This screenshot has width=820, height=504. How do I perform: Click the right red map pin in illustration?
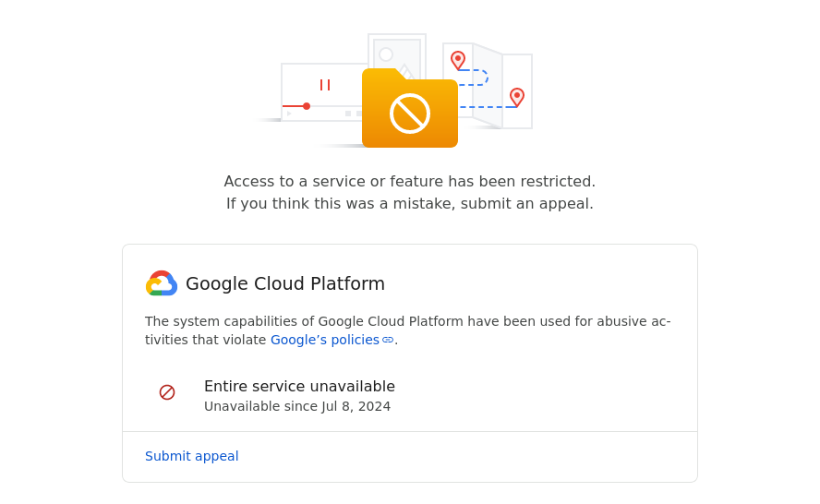pos(517,97)
